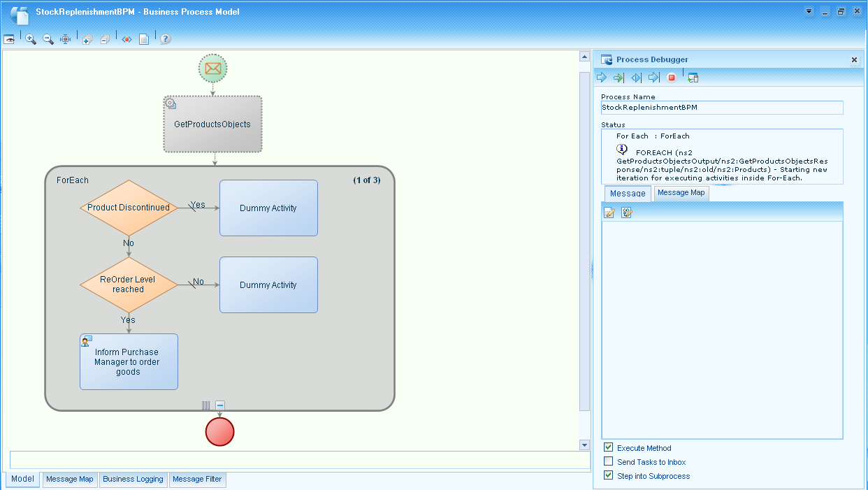Select the Zoom In tool

(30, 39)
